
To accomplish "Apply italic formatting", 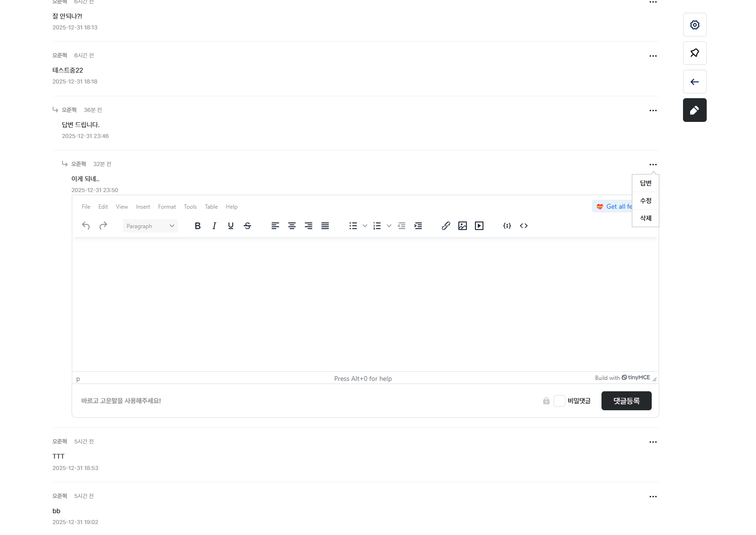I will tap(214, 226).
